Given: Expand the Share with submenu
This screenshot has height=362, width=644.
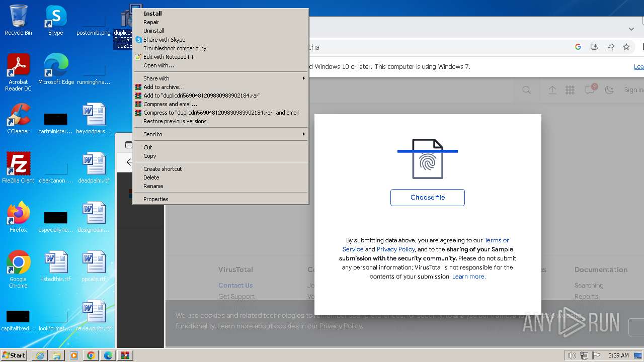Looking at the screenshot, I should point(220,78).
